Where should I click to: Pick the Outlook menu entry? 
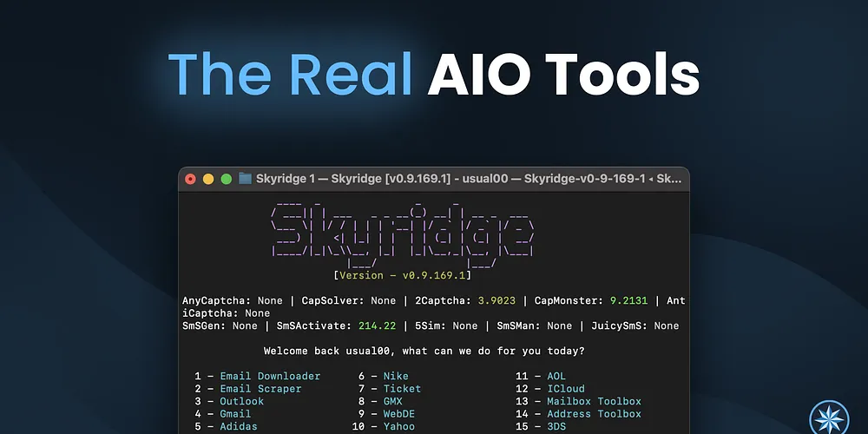pyautogui.click(x=241, y=401)
